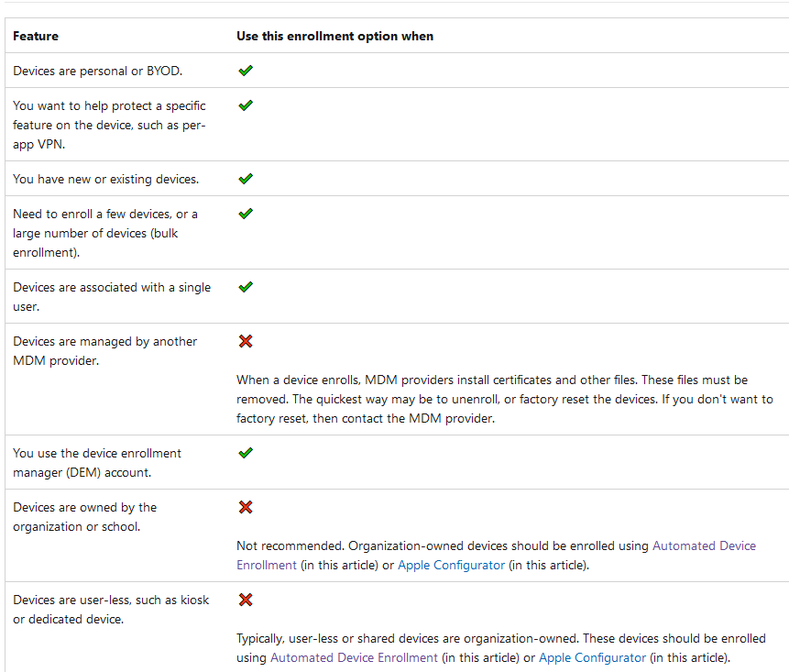789x672 pixels.
Task: Click the Feature column header
Action: point(36,36)
